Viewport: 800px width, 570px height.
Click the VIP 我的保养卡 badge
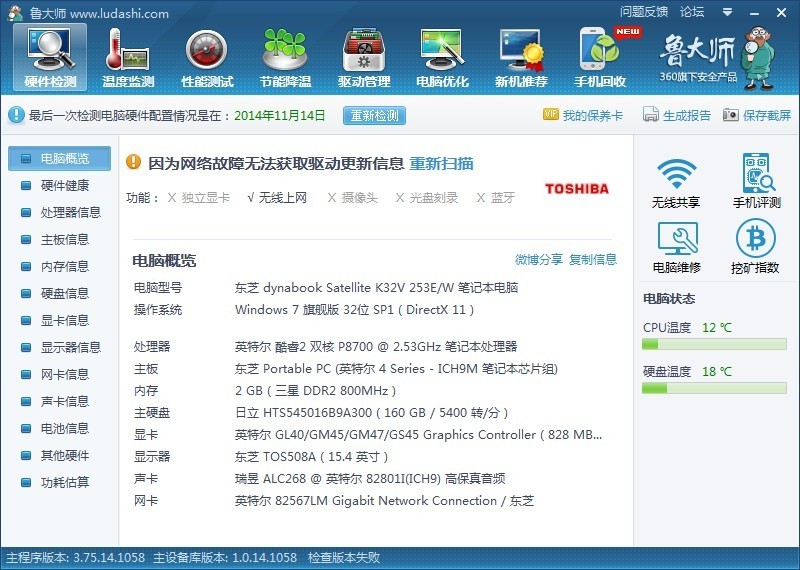coord(583,115)
